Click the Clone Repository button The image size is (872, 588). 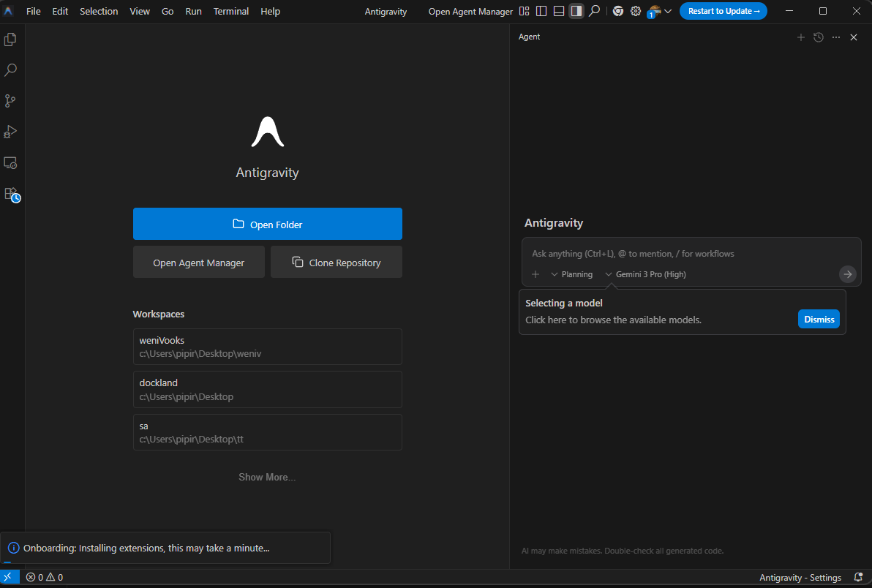point(337,263)
